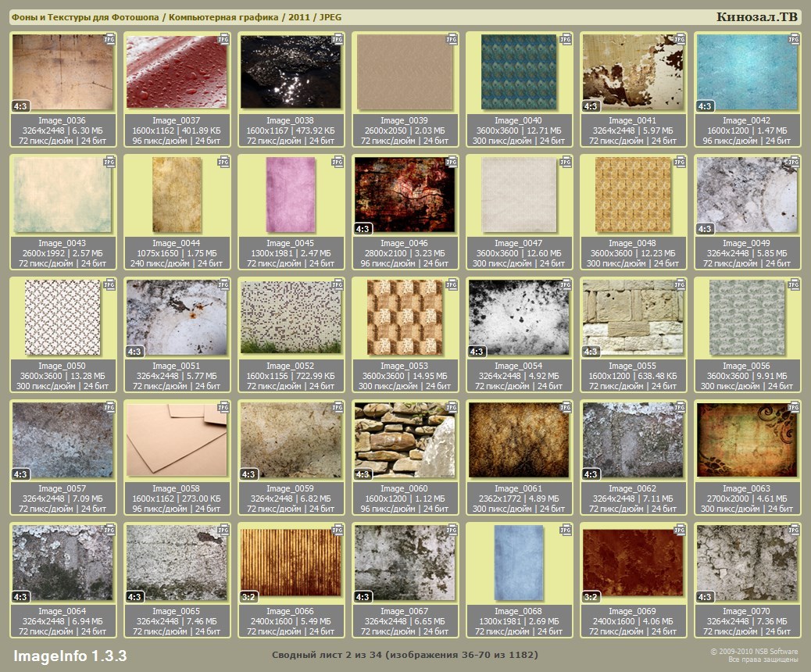Image resolution: width=811 pixels, height=672 pixels.
Task: Click the 4:3 badge on Image_0060 stone wall
Action: [363, 474]
